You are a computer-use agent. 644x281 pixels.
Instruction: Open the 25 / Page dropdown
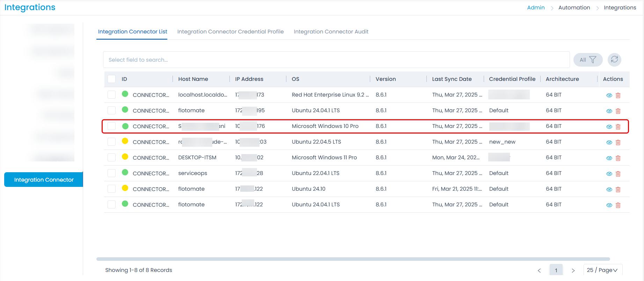point(602,270)
